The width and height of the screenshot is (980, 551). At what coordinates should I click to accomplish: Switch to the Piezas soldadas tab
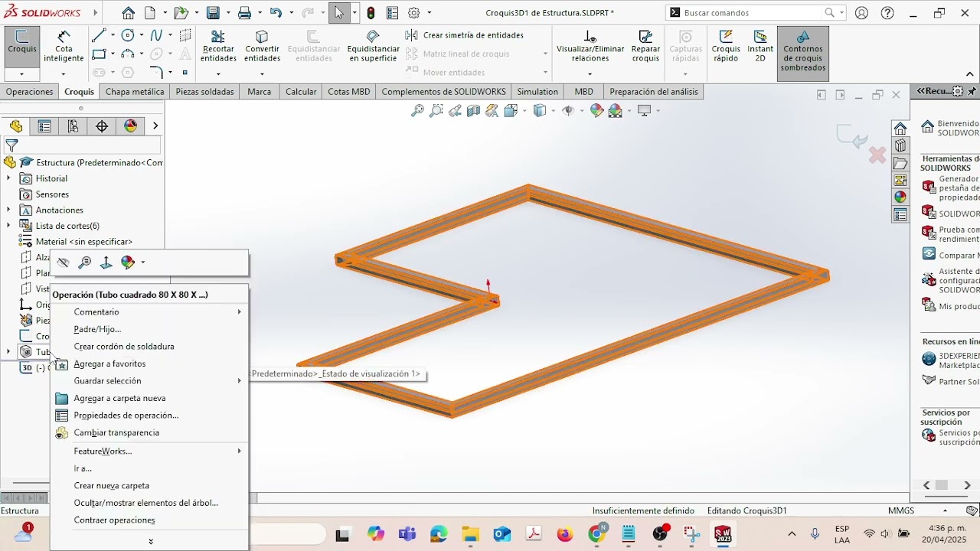[x=204, y=92]
